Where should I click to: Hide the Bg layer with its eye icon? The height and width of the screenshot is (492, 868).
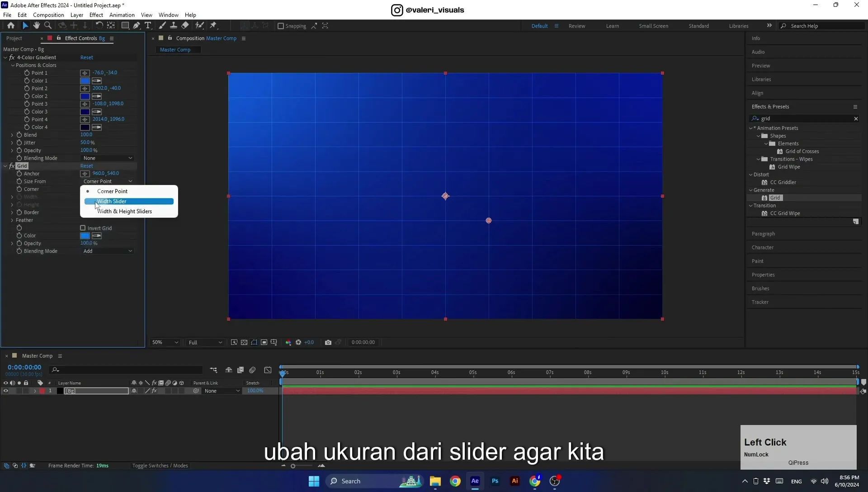5,391
